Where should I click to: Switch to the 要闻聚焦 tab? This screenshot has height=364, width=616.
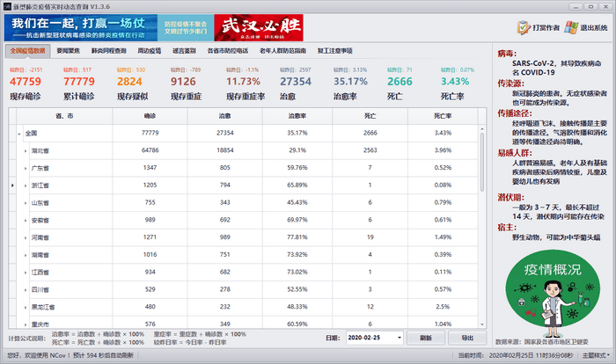point(69,51)
